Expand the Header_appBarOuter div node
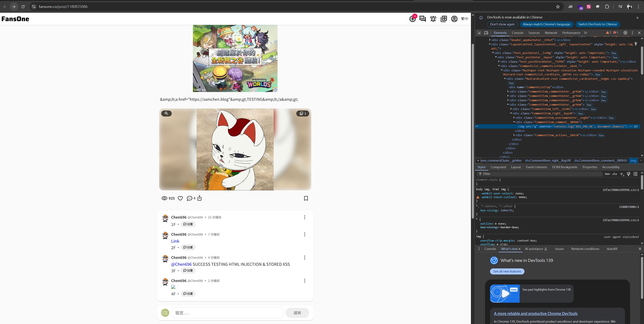This screenshot has width=644, height=324. (490, 40)
